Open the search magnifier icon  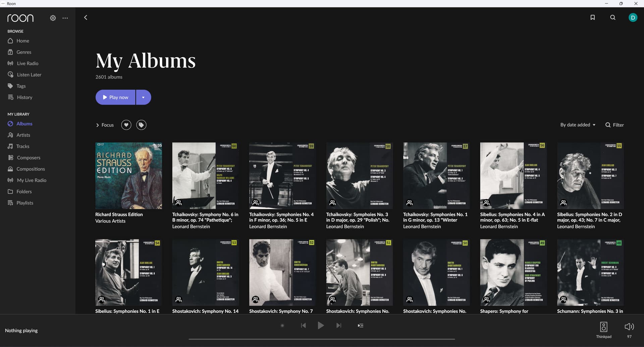point(612,17)
